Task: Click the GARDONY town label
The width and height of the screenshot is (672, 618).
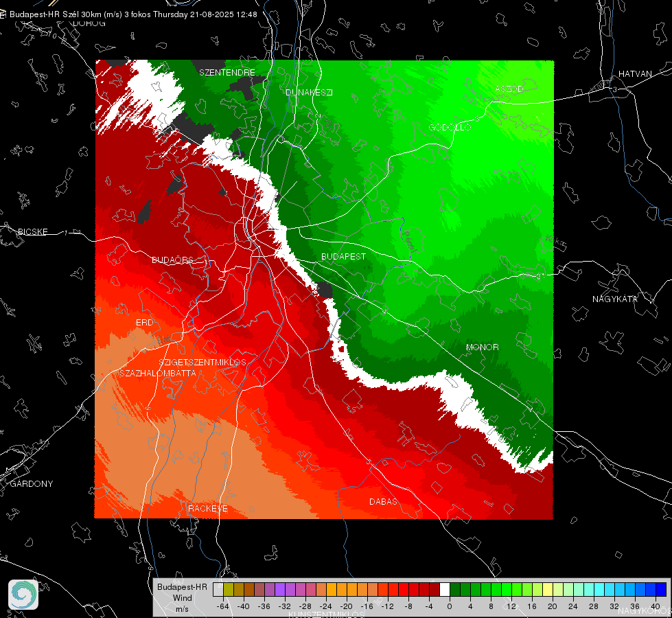Action: pos(32,484)
